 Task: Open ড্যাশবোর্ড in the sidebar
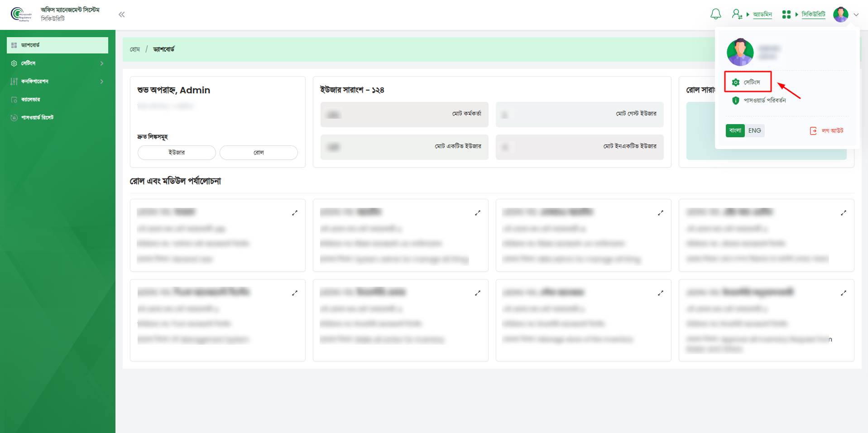point(30,45)
